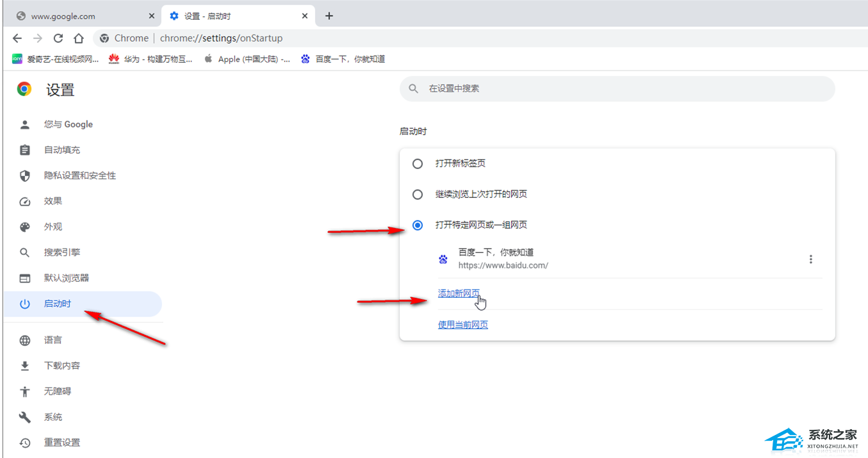Open the Huawei bookmark
Viewport: 868px width, 458px height.
tap(151, 59)
